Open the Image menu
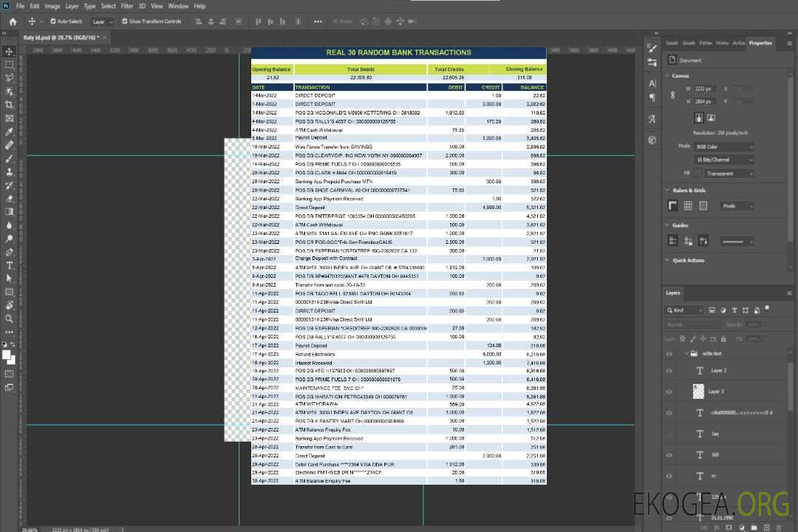 click(x=52, y=6)
